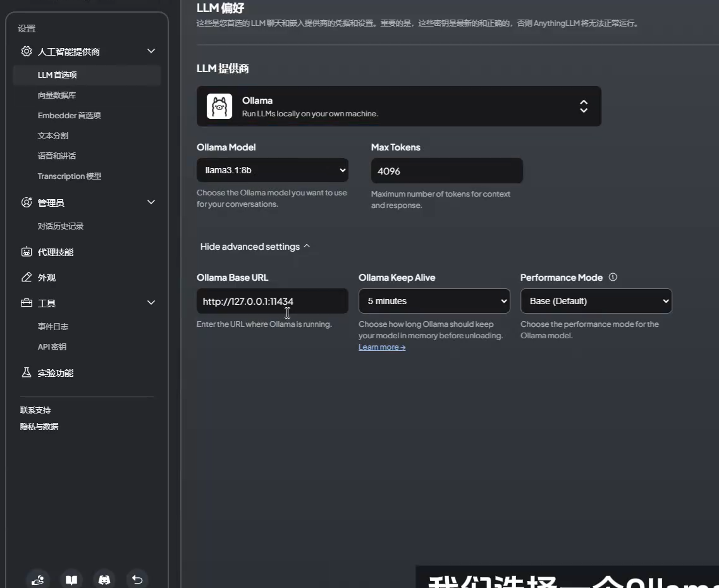
Task: Click the Performance Mode info icon
Action: (x=613, y=277)
